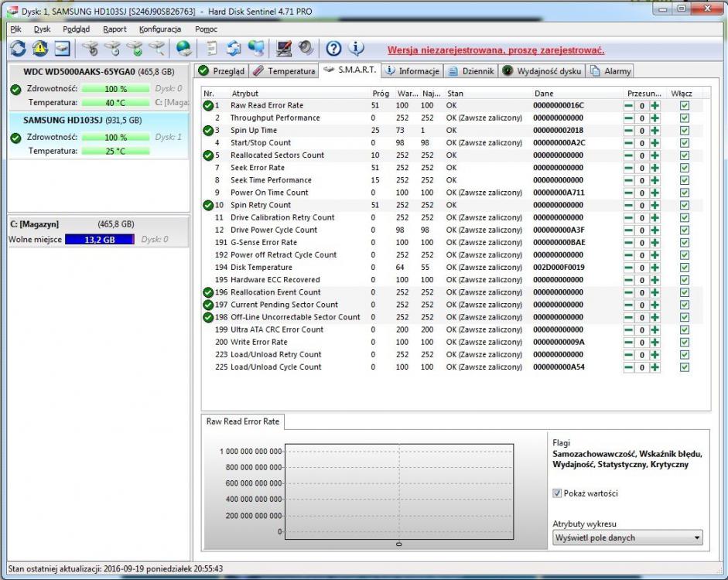728x580 pixels.
Task: Click the blue refresh arrows toolbar icon
Action: coord(19,48)
